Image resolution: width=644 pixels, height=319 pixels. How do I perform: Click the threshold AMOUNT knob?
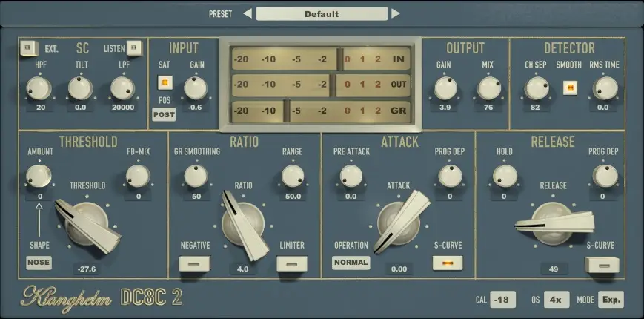point(39,176)
